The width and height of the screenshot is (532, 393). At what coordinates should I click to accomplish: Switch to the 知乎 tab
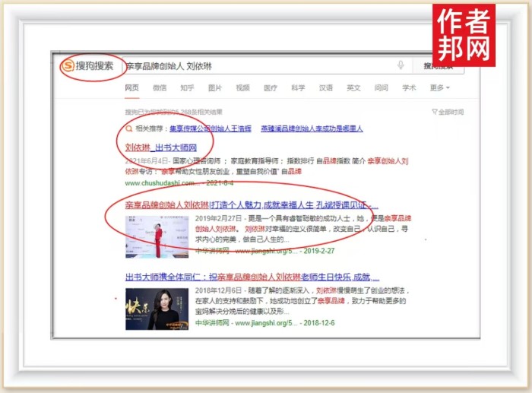(187, 88)
